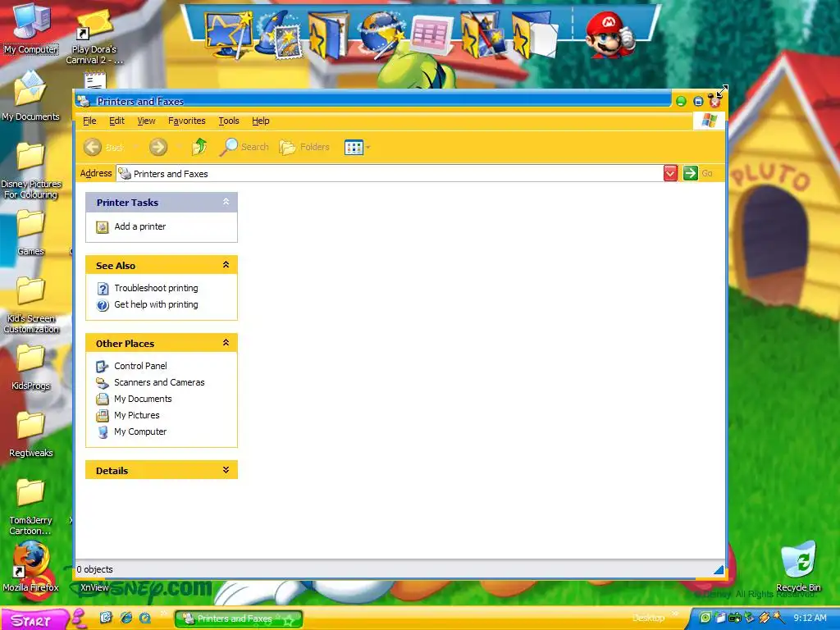The width and height of the screenshot is (840, 630).
Task: Open the address bar dropdown arrow
Action: [x=670, y=173]
